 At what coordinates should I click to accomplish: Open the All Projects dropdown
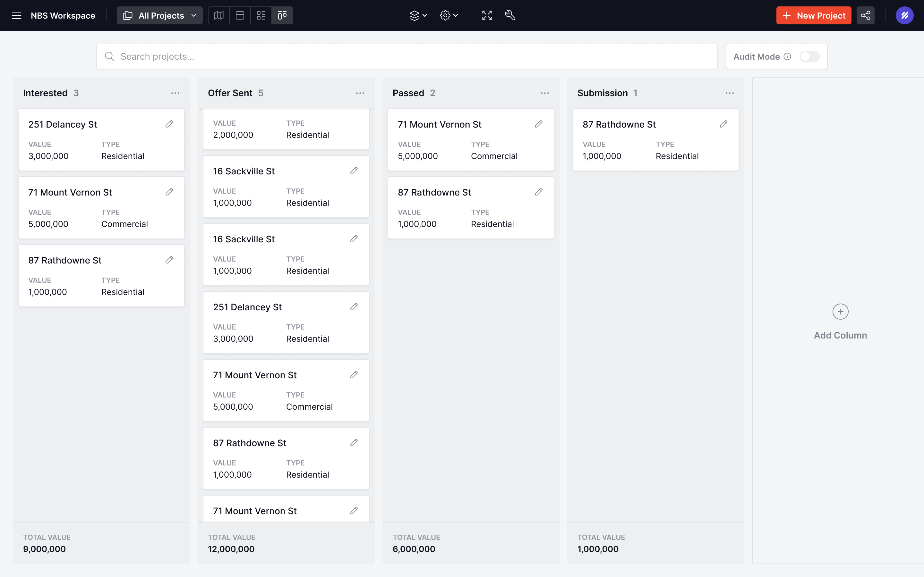(x=159, y=15)
